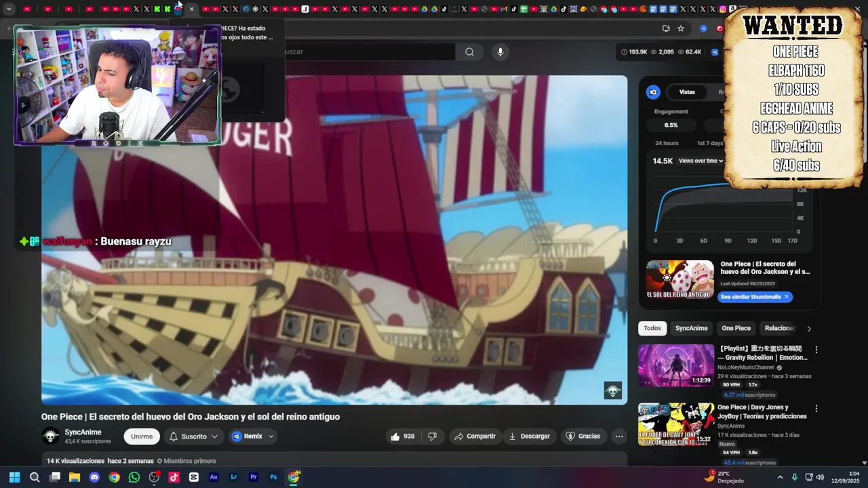Click the vidIQ icon in top stats bar
This screenshot has width=868, height=488.
(x=715, y=52)
